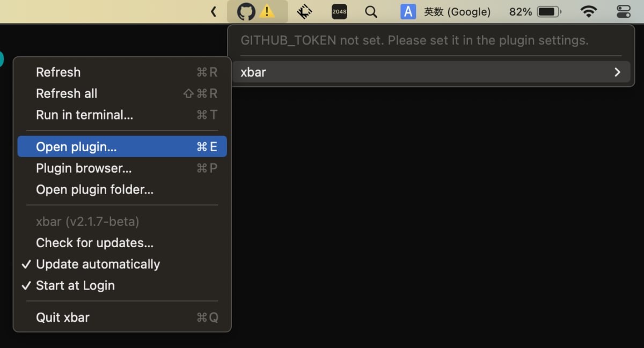Click the 英数 (Google) input label
644x348 pixels.
pyautogui.click(x=457, y=11)
